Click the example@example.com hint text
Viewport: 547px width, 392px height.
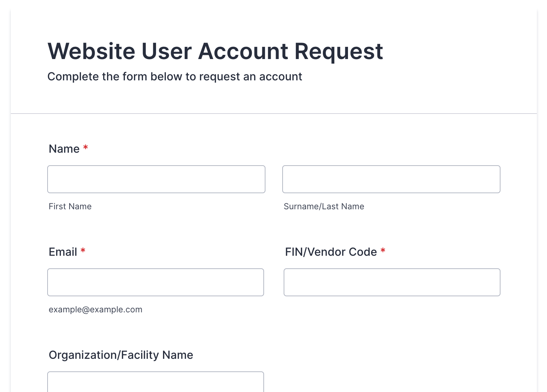[95, 310]
